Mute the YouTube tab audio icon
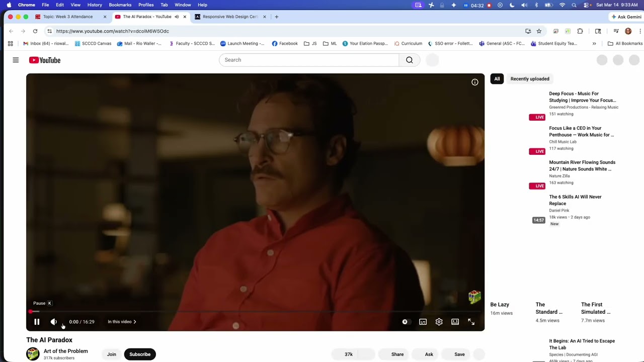The width and height of the screenshot is (644, 362). pos(177,17)
